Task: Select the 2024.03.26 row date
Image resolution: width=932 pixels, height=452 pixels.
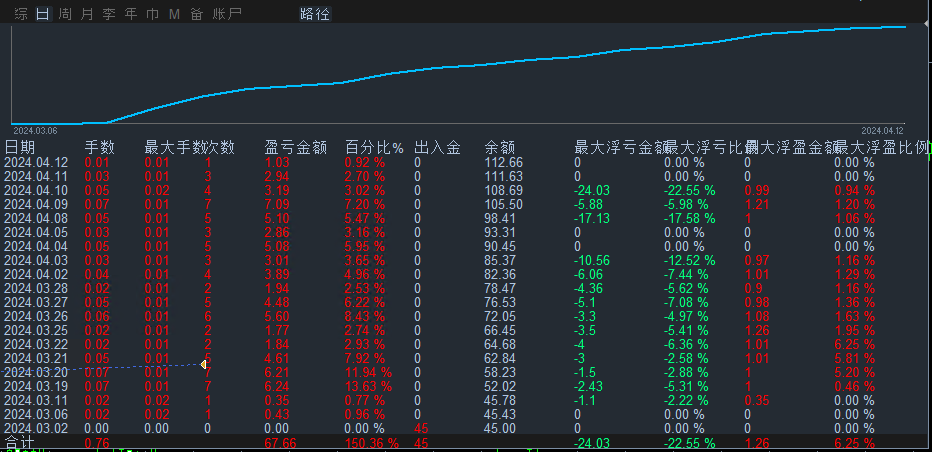Action: click(36, 316)
